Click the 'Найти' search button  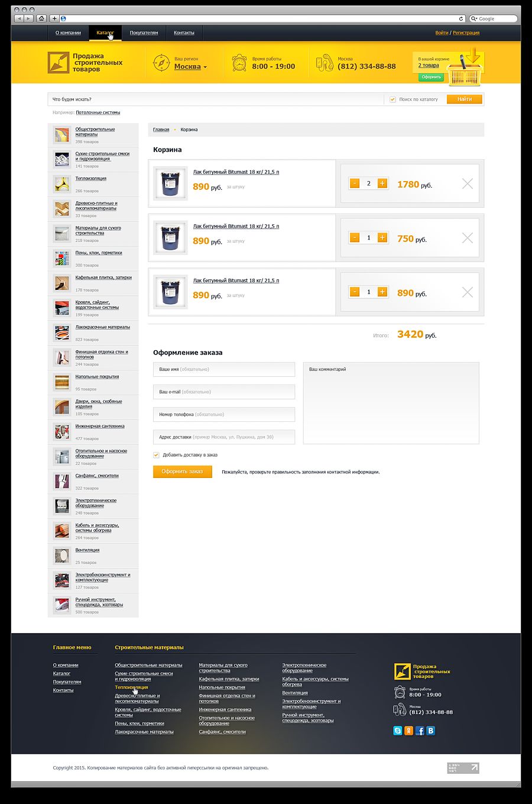(x=465, y=99)
